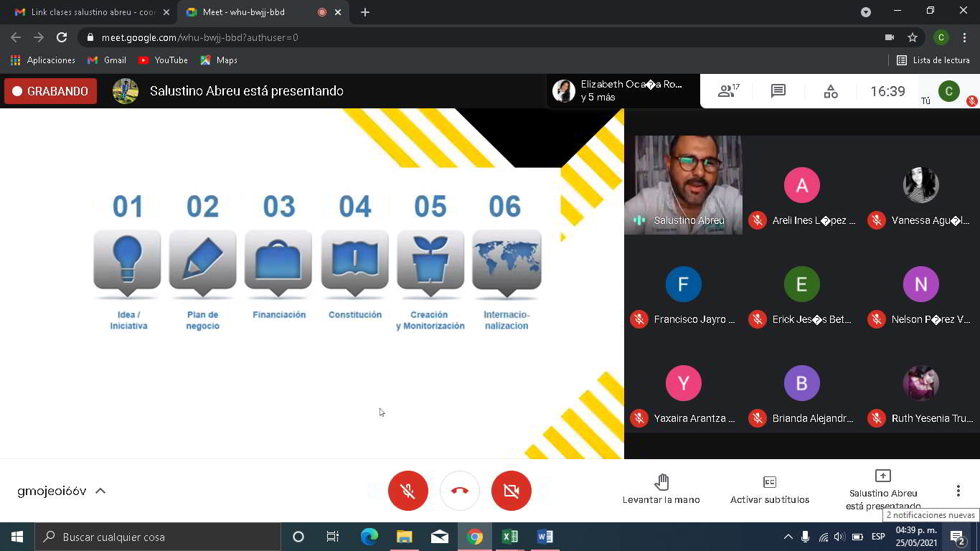Expand meeting details arrow beside gmojeoi66v
This screenshot has width=980, height=551.
[x=100, y=491]
